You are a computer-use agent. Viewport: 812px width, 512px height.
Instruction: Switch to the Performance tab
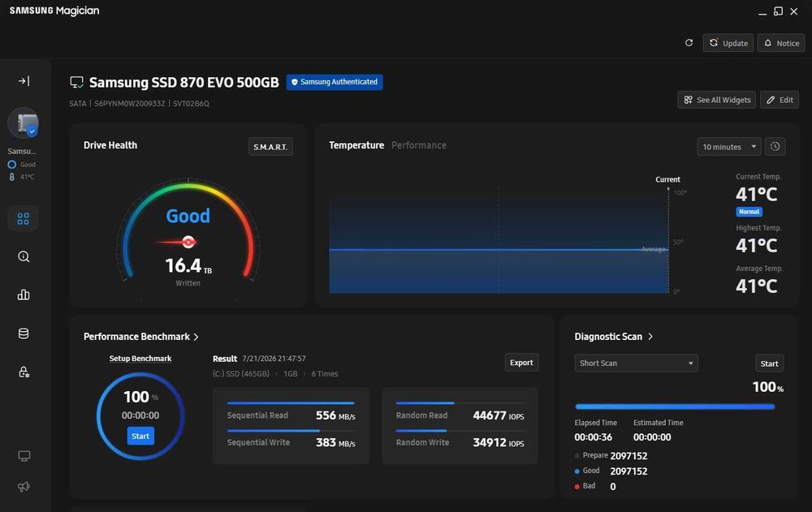coord(418,145)
